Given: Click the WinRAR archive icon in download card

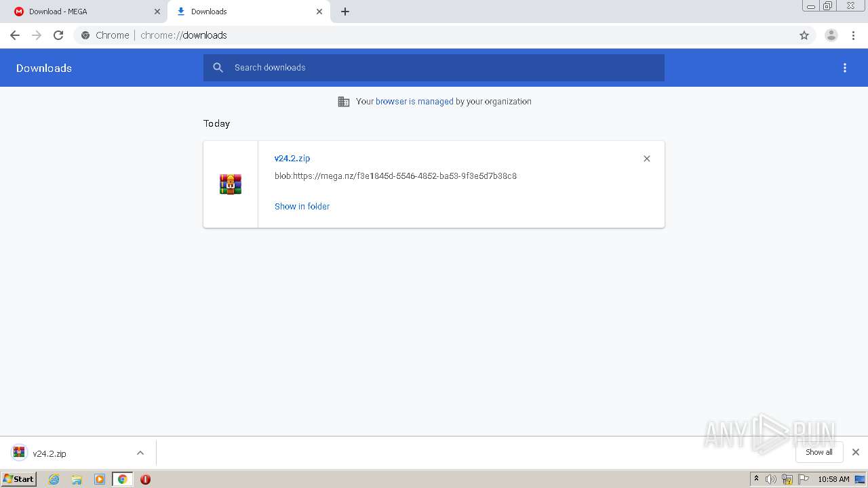Looking at the screenshot, I should (x=231, y=184).
